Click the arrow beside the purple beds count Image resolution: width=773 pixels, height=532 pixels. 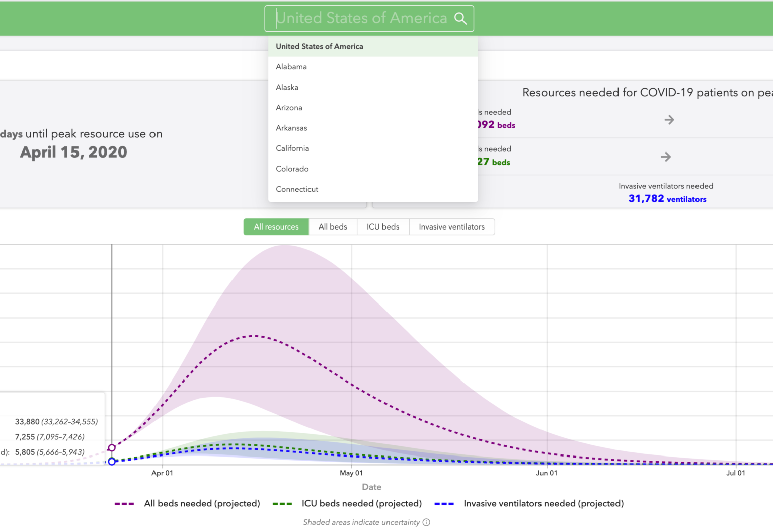(669, 120)
